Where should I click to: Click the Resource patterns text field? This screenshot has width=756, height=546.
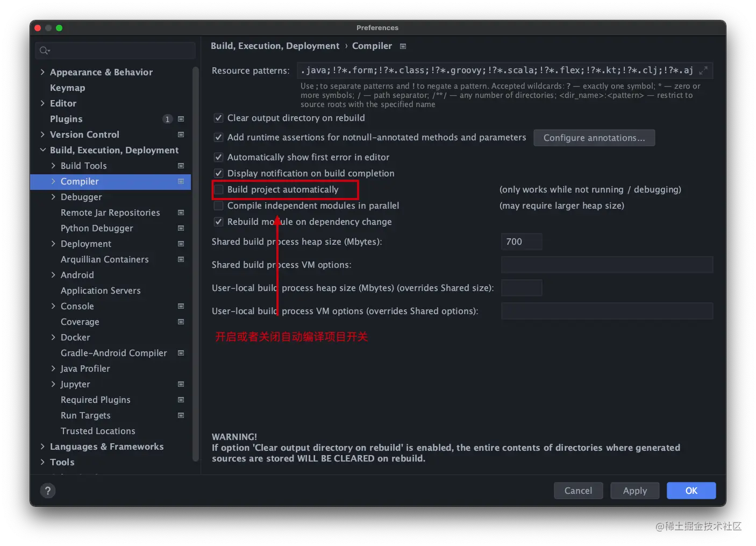(504, 70)
